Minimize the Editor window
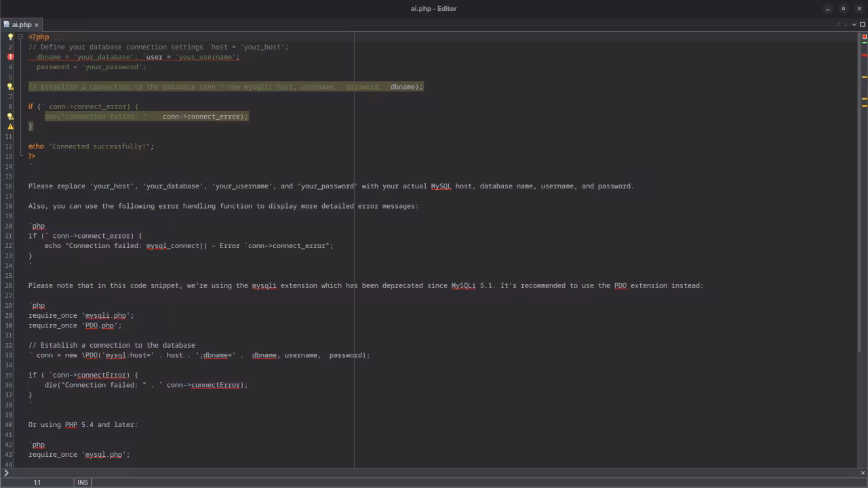Screen dimensions: 868x488 [827, 9]
